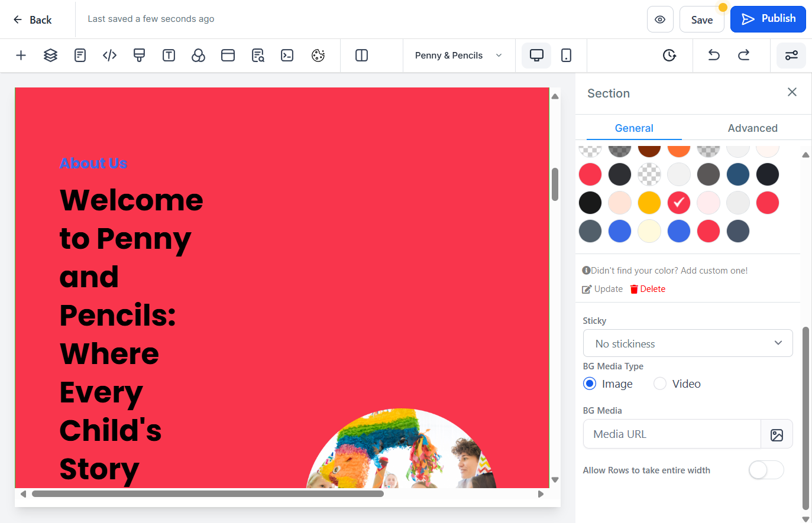This screenshot has height=523, width=812.
Task: Toggle the split columns layout icon
Action: point(361,56)
